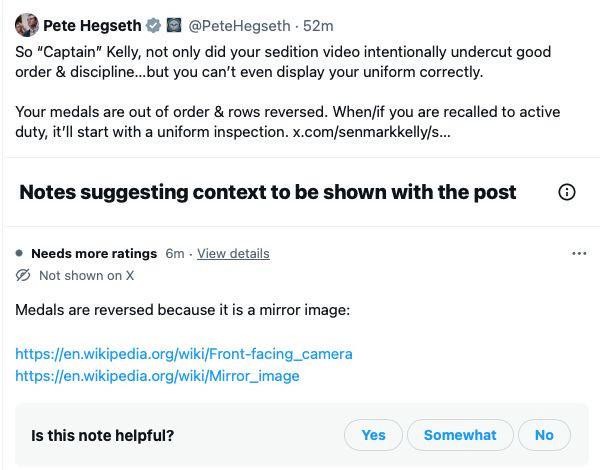The width and height of the screenshot is (600, 470).
Task: Click the @PeteHegseth handle
Action: [239, 25]
